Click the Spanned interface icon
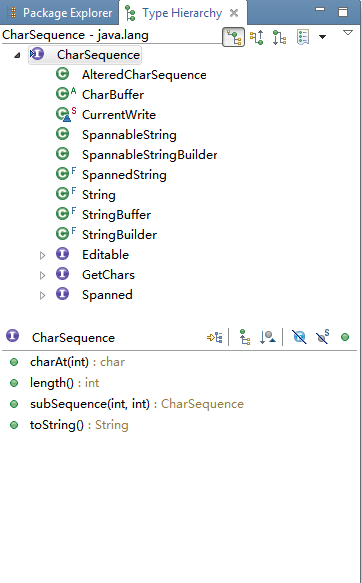Screen dimensions: 362x583 click(62, 294)
